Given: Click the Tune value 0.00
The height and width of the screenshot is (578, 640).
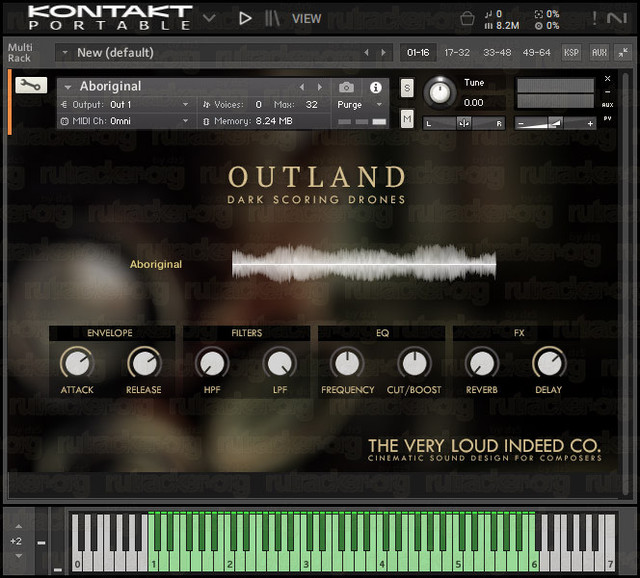Looking at the screenshot, I should pos(473,102).
